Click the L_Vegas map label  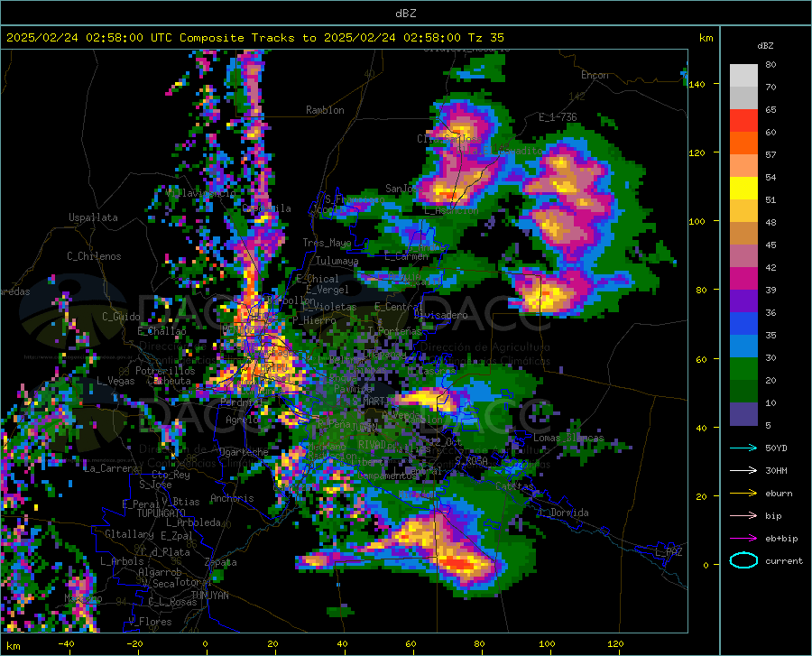coord(115,381)
